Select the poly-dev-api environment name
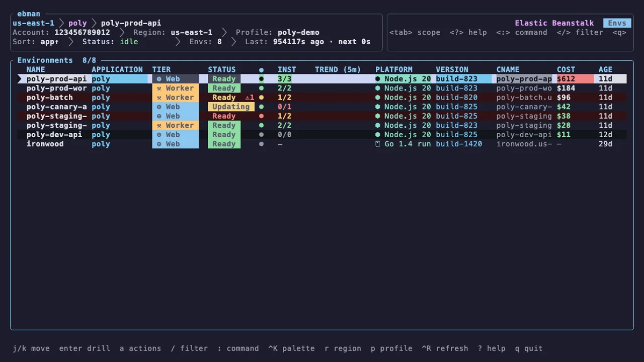Viewport: 644px width, 362px height. (x=54, y=135)
